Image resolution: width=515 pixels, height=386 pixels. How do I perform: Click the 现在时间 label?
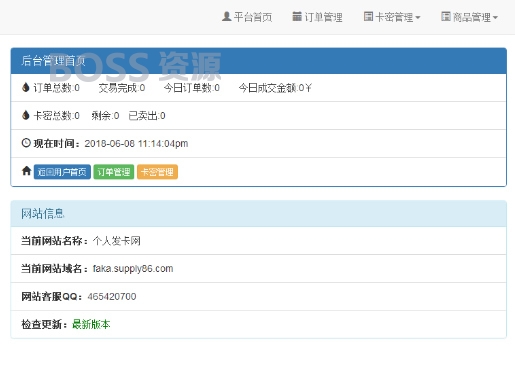[x=57, y=144]
